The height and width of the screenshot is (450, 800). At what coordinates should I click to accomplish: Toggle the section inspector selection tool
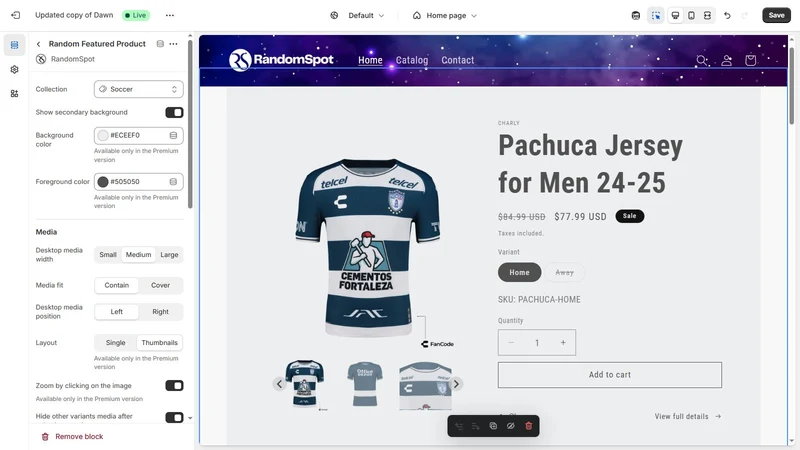point(656,15)
